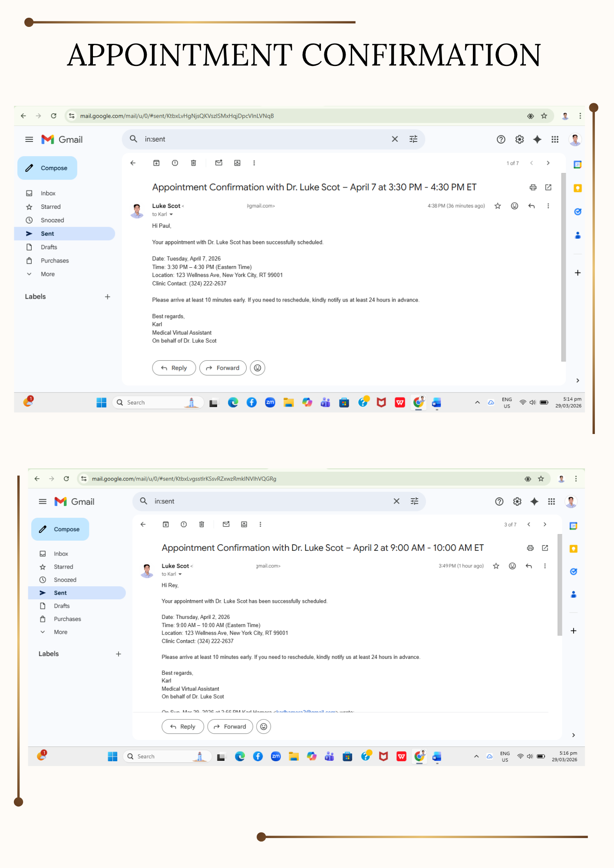Go back to Sent list from April 7 email
Image resolution: width=614 pixels, height=868 pixels.
(x=133, y=163)
